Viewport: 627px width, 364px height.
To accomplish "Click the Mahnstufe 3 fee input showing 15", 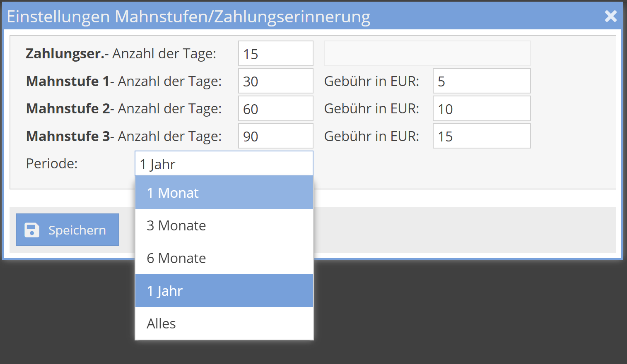I will click(x=481, y=136).
